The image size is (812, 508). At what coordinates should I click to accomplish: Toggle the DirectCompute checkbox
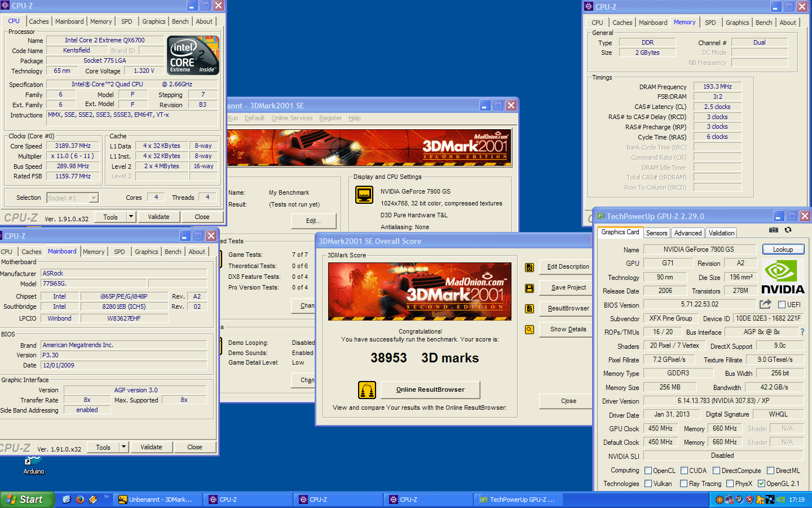(716, 471)
